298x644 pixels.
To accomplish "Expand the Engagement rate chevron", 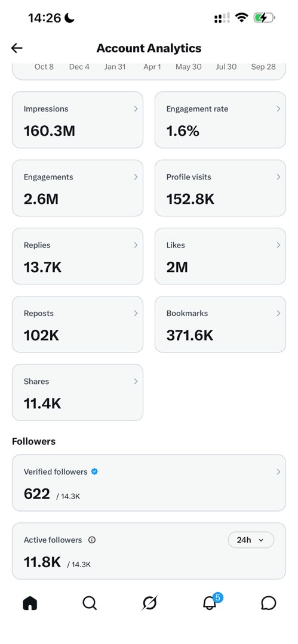I will [x=278, y=109].
